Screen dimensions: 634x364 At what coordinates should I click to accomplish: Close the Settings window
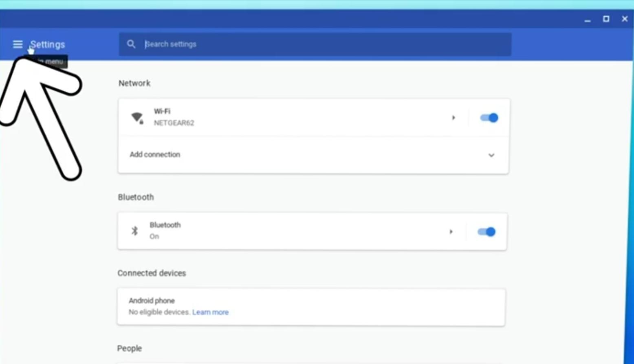click(x=625, y=19)
